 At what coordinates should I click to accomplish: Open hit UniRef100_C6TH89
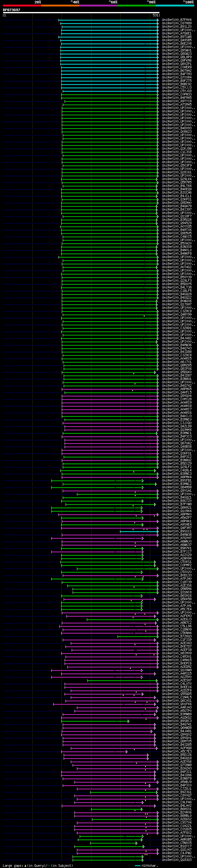176,23
